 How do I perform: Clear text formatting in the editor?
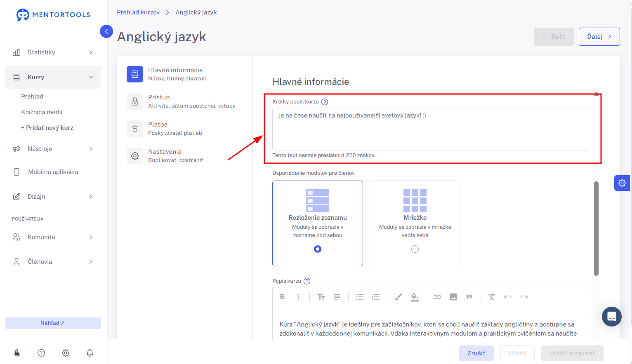(x=492, y=297)
